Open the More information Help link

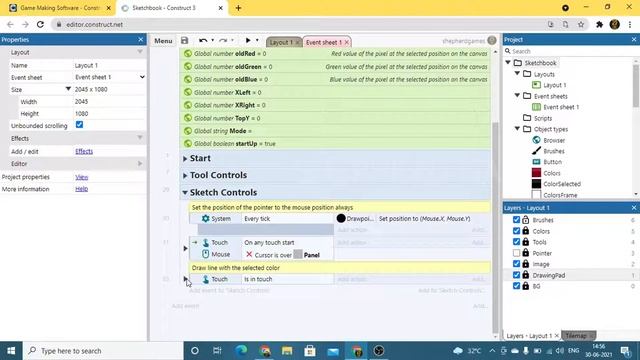point(82,189)
